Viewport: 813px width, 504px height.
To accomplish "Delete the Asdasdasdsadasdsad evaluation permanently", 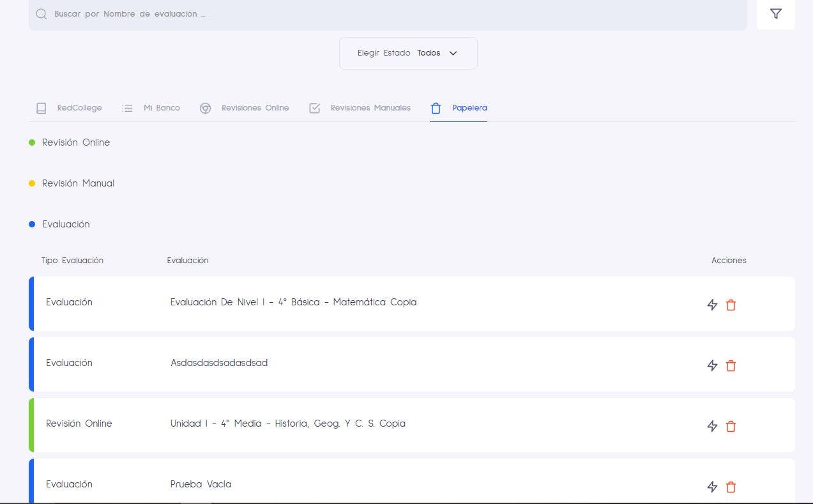I will 731,365.
